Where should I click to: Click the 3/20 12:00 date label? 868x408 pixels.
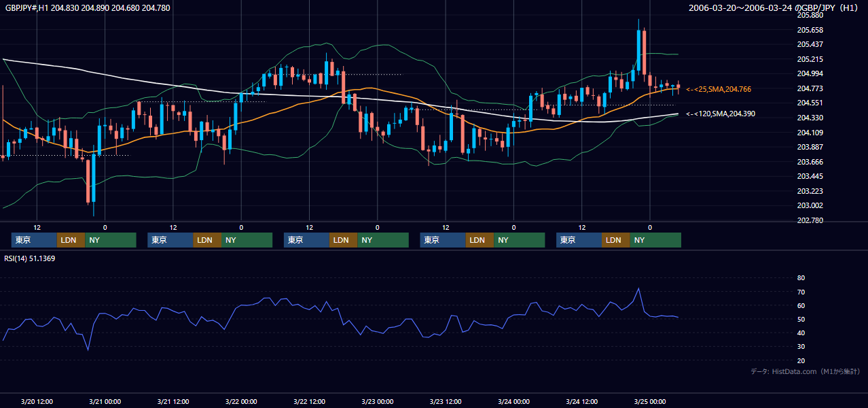[x=37, y=401]
